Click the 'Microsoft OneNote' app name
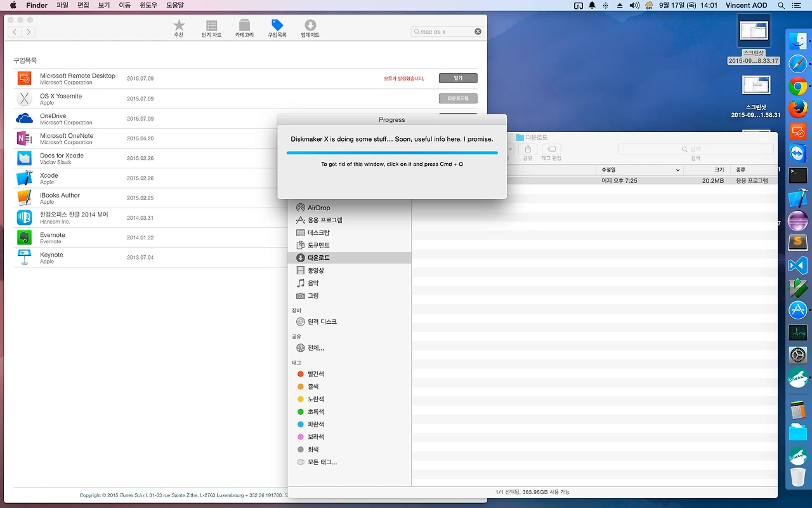The height and width of the screenshot is (508, 812). tap(67, 136)
